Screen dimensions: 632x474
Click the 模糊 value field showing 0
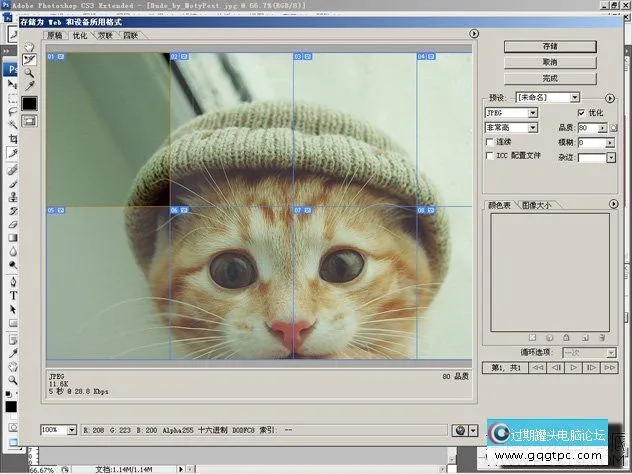[592, 143]
